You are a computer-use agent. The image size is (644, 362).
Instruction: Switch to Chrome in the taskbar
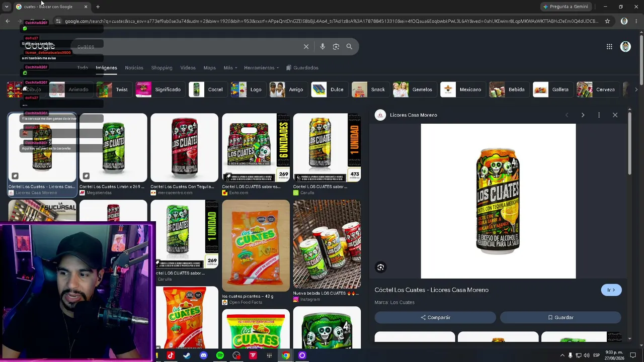(x=286, y=355)
